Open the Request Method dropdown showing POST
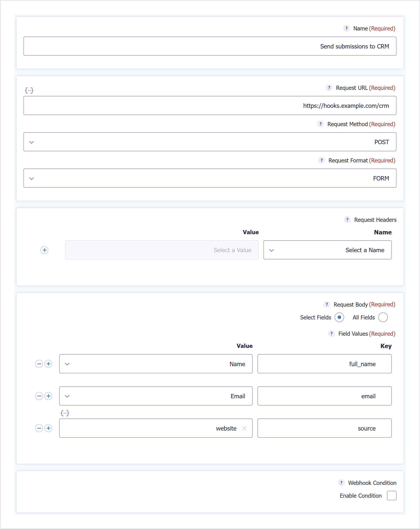The image size is (420, 529). pyautogui.click(x=210, y=142)
